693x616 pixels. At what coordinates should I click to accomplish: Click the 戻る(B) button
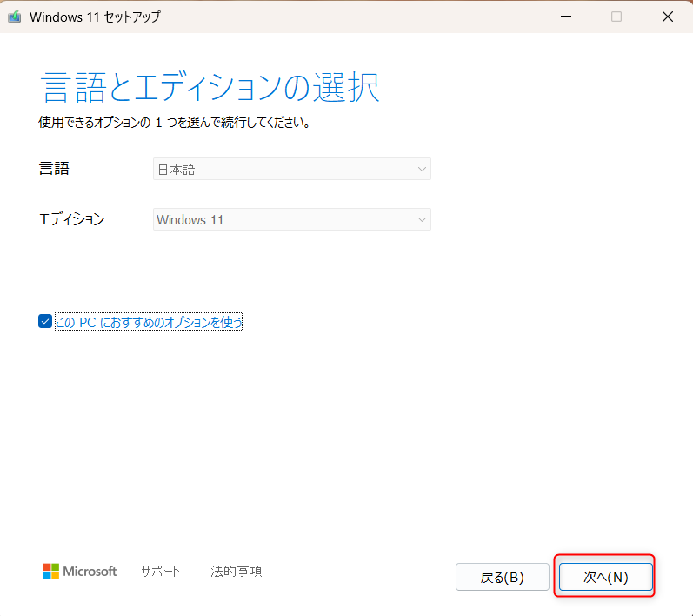(502, 577)
